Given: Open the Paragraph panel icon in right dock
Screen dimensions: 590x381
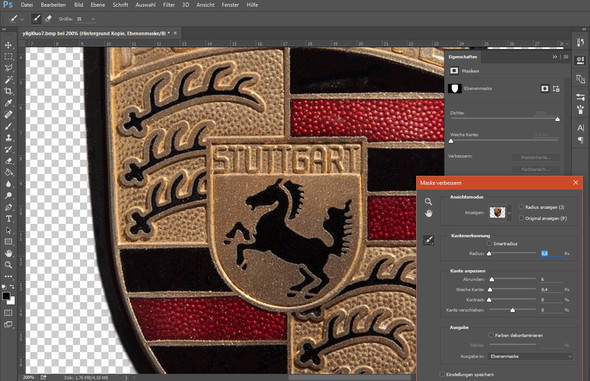Looking at the screenshot, I should coord(580,140).
